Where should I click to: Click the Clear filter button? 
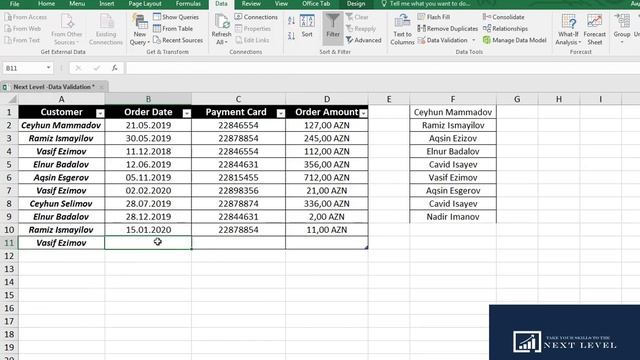pyautogui.click(x=357, y=17)
